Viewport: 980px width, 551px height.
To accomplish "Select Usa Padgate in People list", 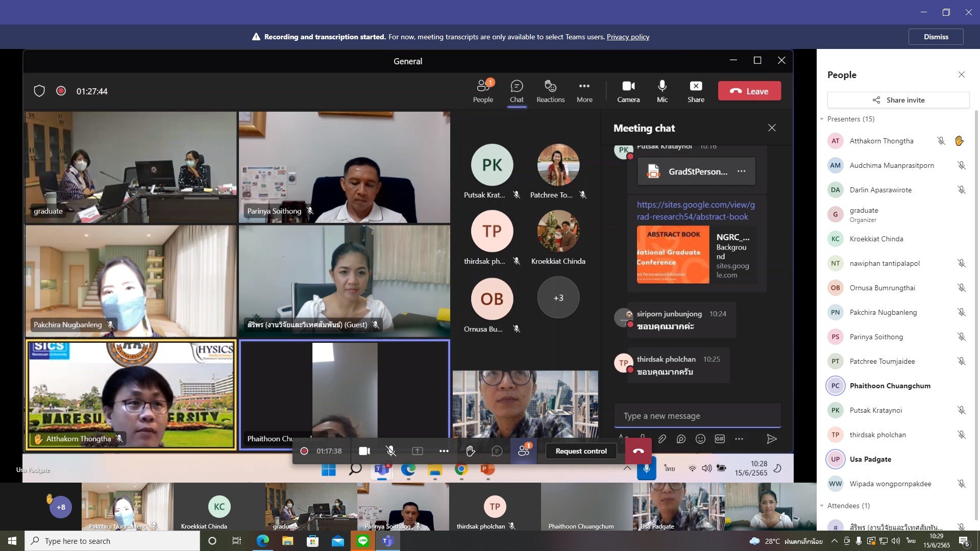I will coord(897,459).
